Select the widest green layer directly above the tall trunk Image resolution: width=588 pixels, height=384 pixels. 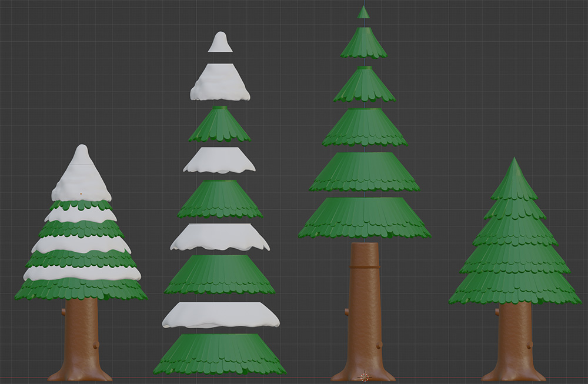click(364, 218)
